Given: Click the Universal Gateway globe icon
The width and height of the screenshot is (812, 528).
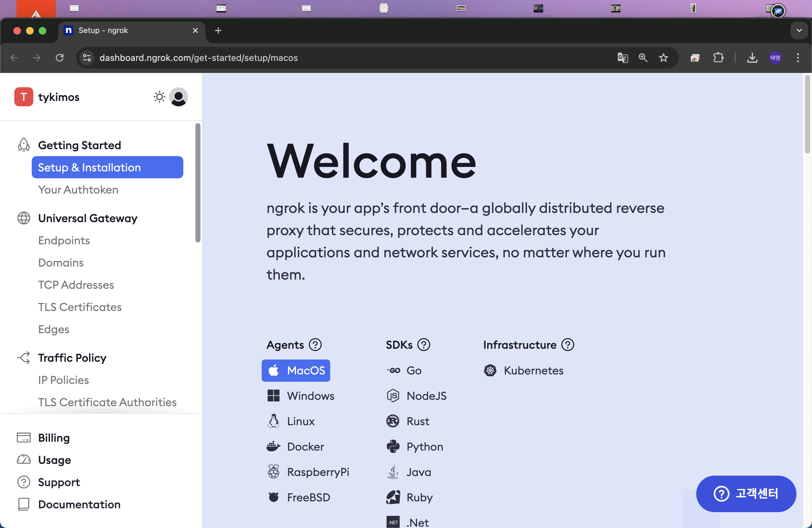Looking at the screenshot, I should pyautogui.click(x=23, y=218).
